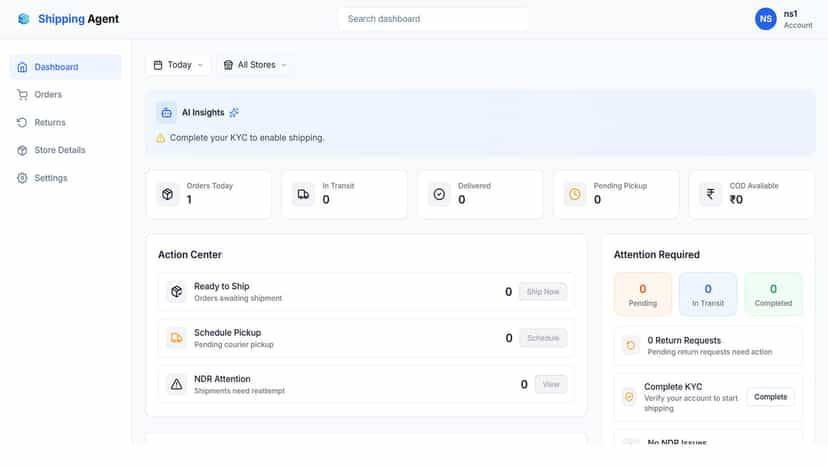Click the KYC warning triangle icon
This screenshot has height=466, width=828.
point(161,138)
